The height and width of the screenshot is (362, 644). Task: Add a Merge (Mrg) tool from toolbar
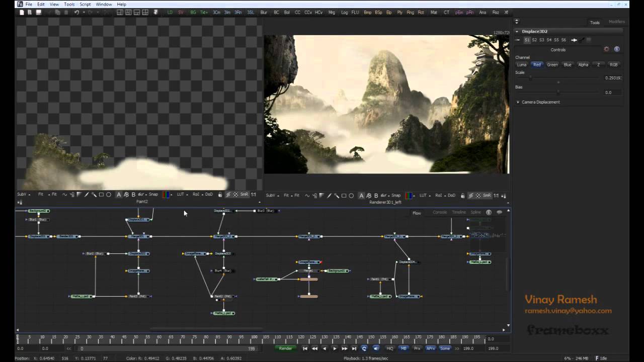(332, 12)
